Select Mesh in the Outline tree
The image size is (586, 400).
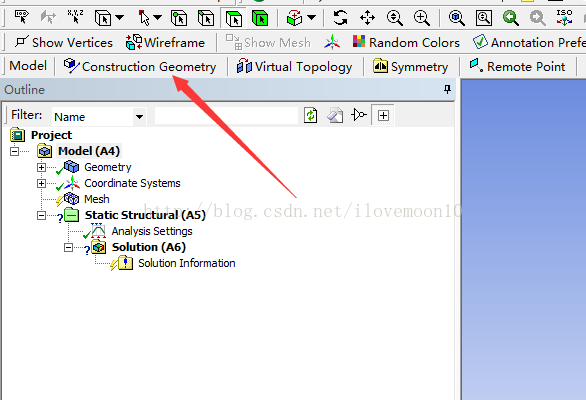click(x=97, y=199)
